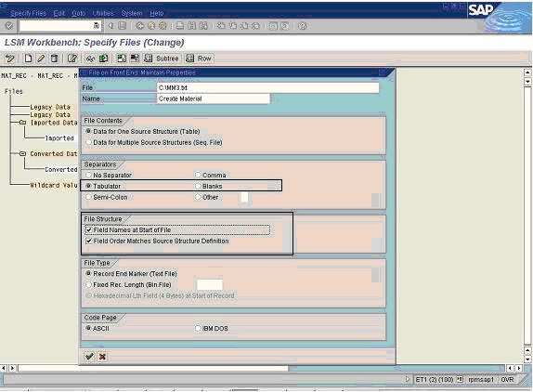The width and height of the screenshot is (533, 392).
Task: Select the Comma separator option
Action: tap(211, 175)
